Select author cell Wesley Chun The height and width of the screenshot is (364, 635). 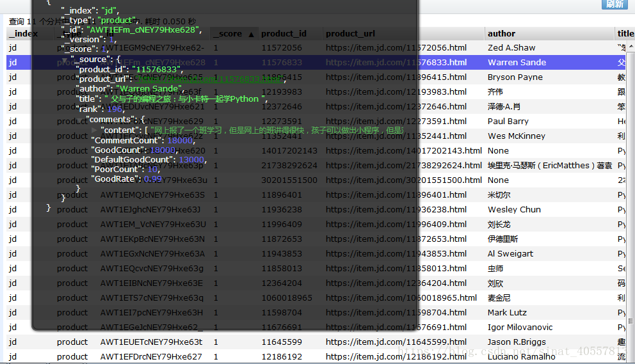[514, 209]
